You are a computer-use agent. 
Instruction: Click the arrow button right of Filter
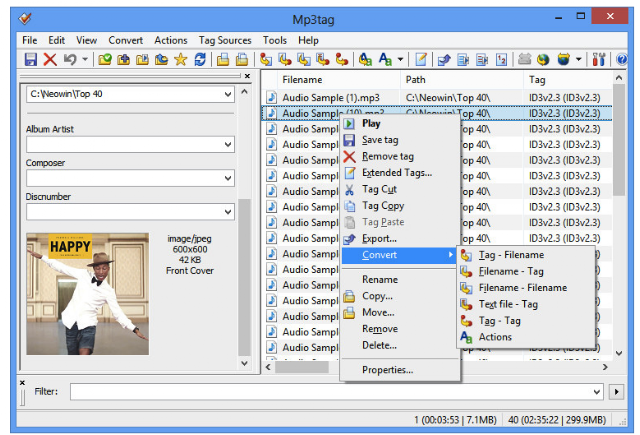tap(616, 392)
